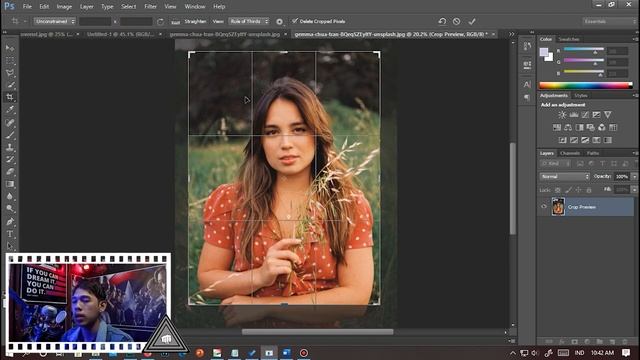Add a Color Lookup adjustment
The image size is (640, 360).
click(x=613, y=127)
